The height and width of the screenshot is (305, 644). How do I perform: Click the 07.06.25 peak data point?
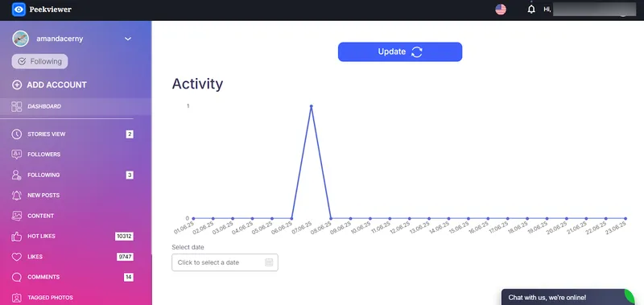312,106
